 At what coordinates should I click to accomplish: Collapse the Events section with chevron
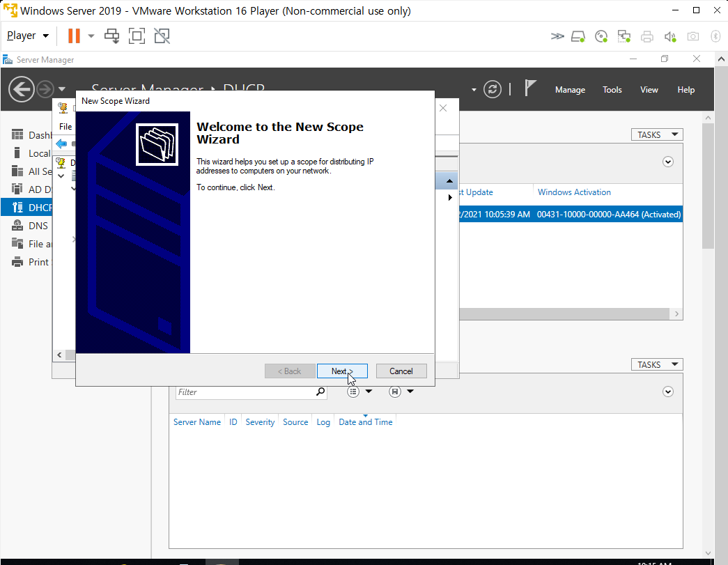[668, 392]
